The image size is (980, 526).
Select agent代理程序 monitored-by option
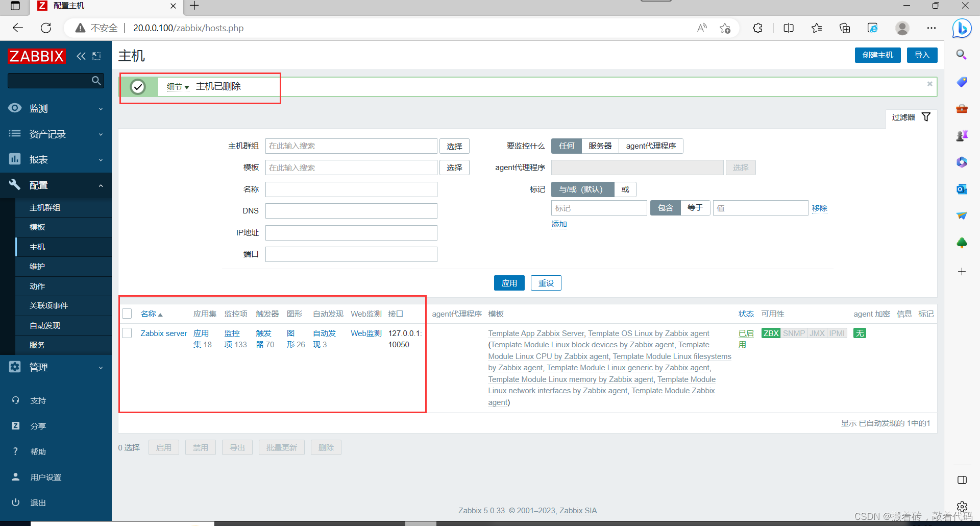pyautogui.click(x=651, y=146)
